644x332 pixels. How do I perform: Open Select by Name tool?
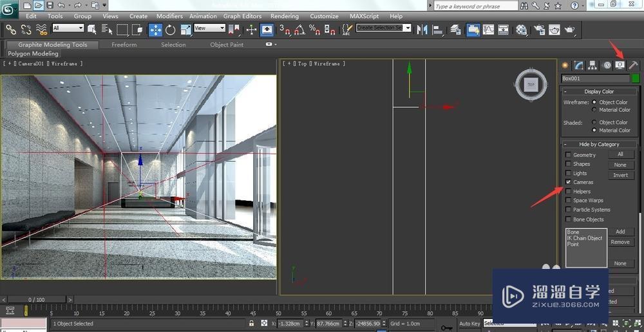(x=107, y=29)
